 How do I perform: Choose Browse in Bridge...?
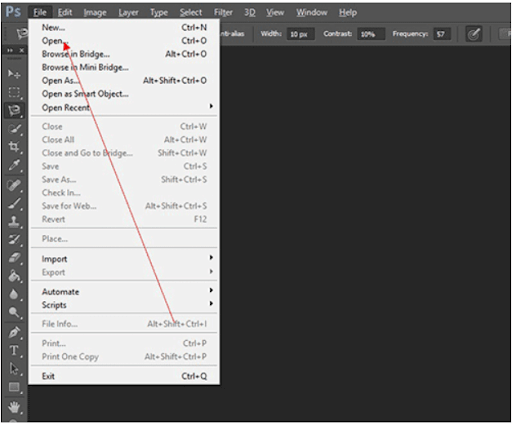click(124, 54)
